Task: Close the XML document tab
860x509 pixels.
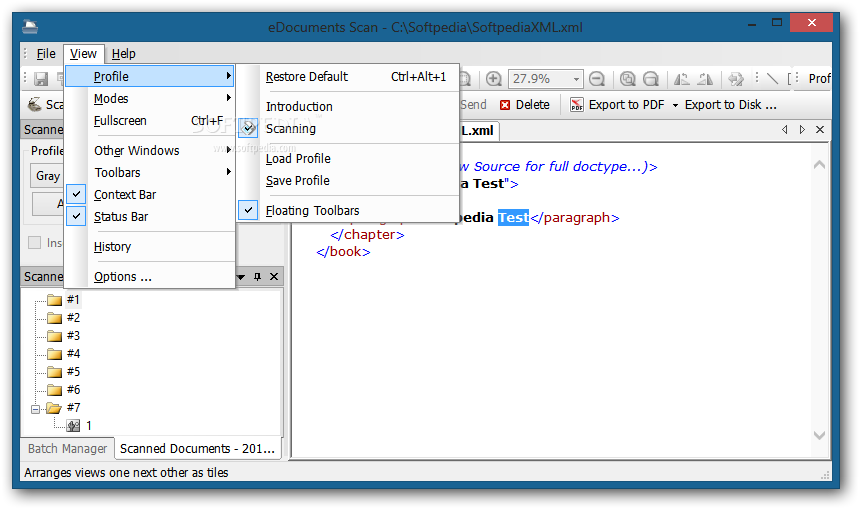Action: coord(820,129)
